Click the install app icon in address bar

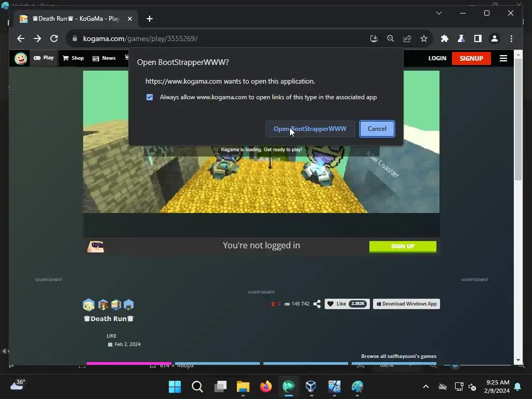pyautogui.click(x=374, y=38)
